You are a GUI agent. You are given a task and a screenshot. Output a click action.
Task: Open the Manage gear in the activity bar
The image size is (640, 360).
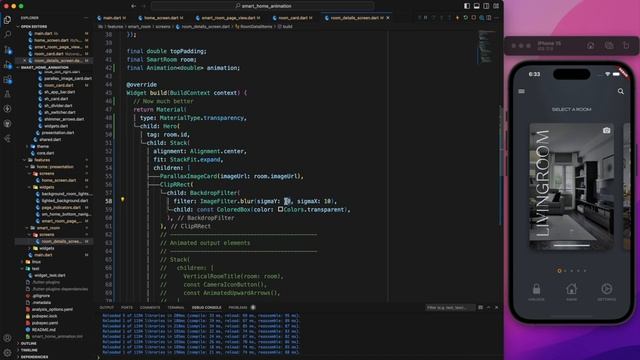(x=7, y=352)
